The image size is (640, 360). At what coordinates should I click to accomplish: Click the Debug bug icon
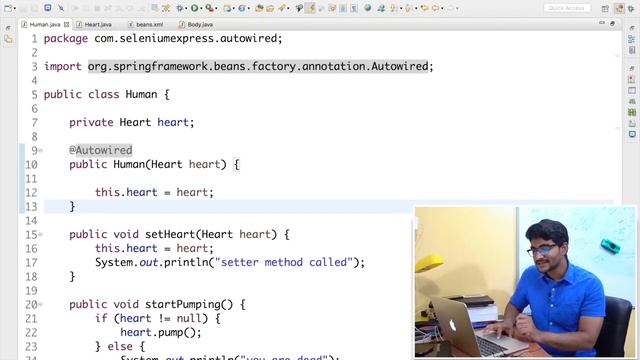[x=180, y=8]
